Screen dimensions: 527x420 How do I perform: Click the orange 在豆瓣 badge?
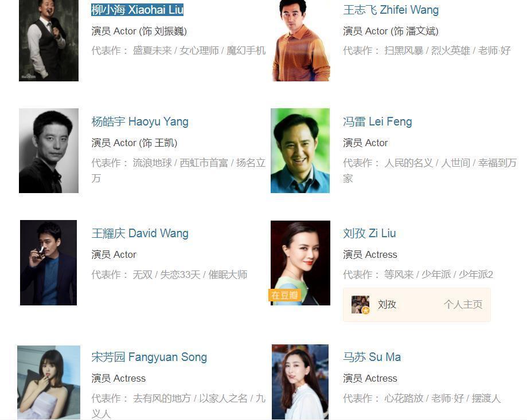click(x=284, y=295)
